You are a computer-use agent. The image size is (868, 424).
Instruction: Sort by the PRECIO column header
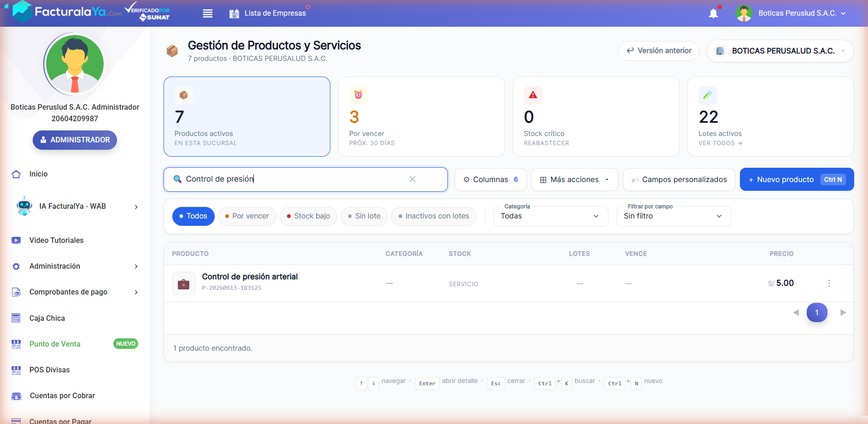pyautogui.click(x=781, y=254)
